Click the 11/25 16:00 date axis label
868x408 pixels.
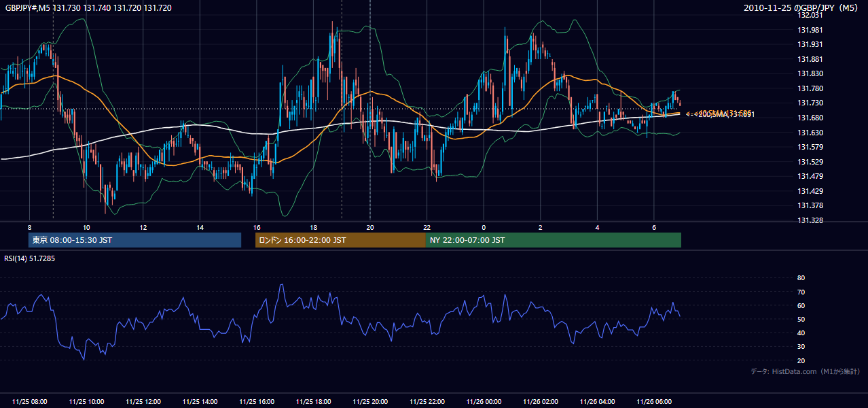257,401
